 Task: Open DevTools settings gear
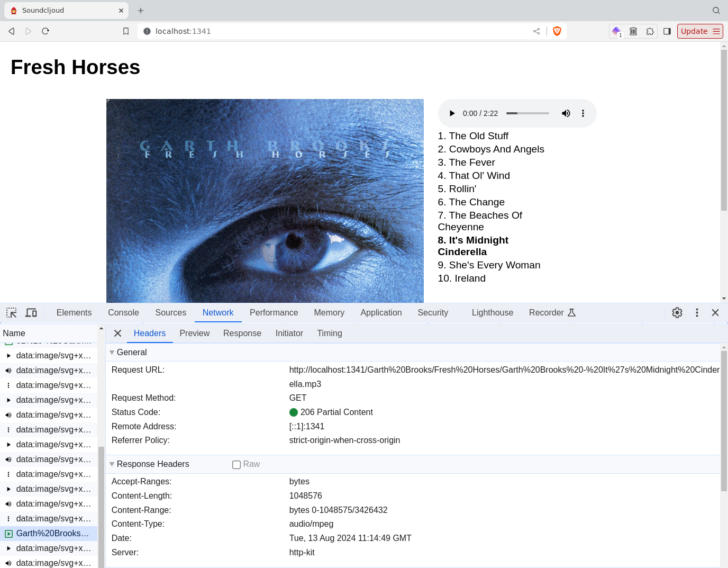click(x=677, y=313)
